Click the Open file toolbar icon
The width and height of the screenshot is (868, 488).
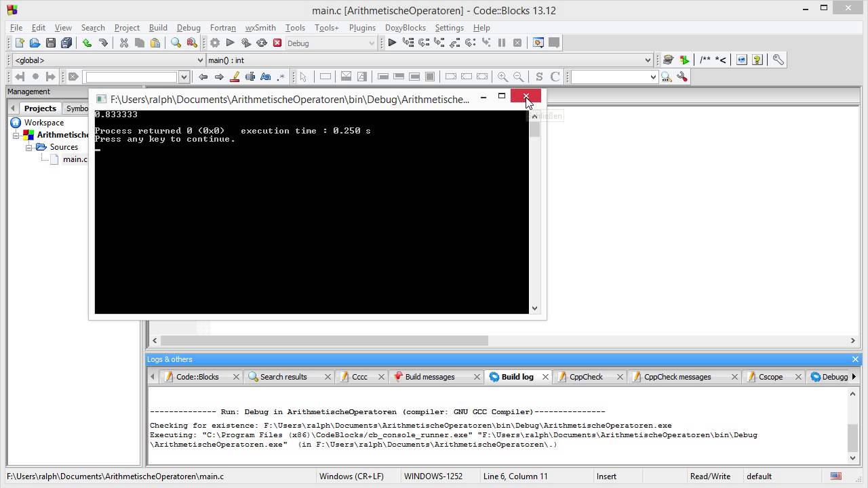[x=35, y=43]
